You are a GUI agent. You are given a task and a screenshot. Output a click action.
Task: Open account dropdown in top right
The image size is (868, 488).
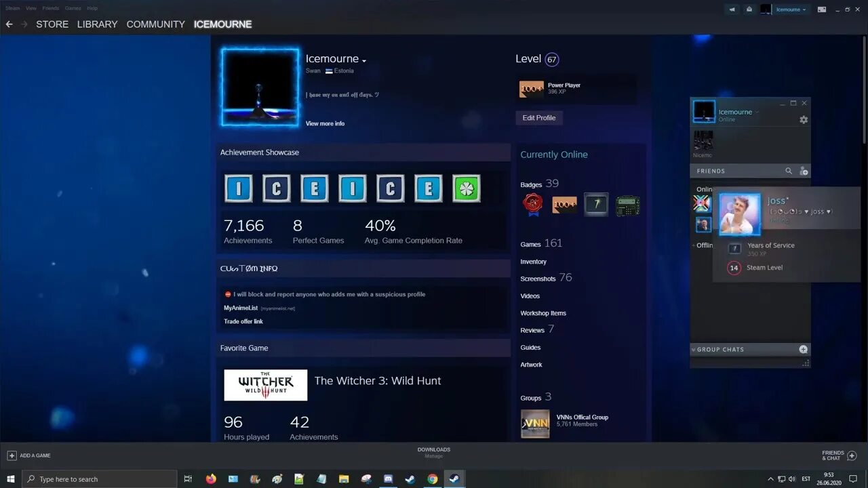point(791,9)
